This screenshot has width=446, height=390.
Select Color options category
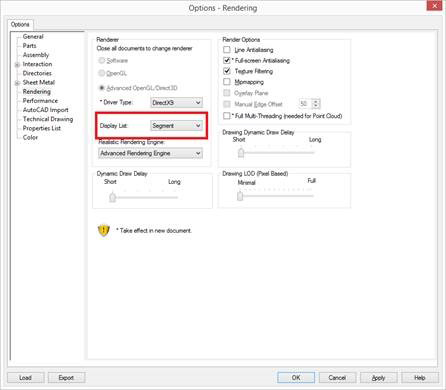click(x=30, y=137)
